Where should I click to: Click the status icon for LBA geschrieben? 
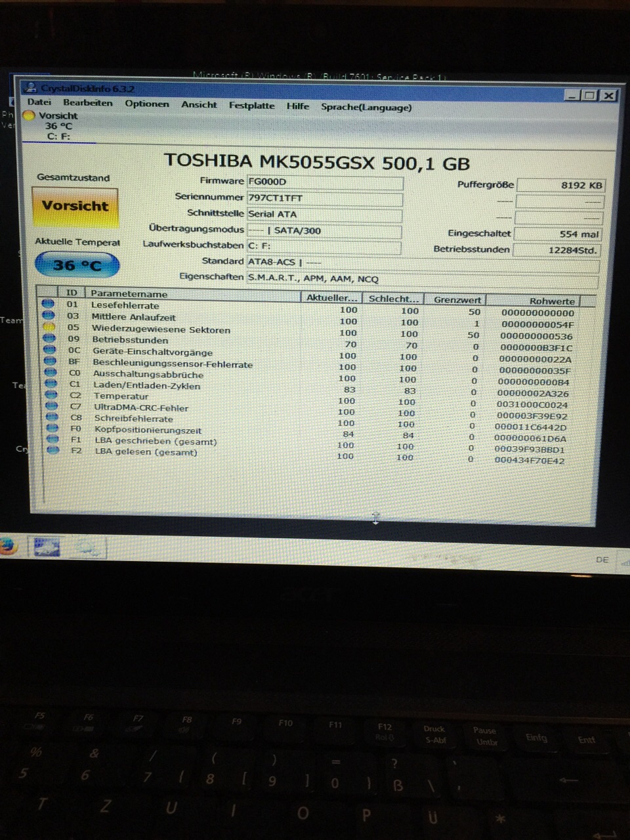tap(52, 438)
